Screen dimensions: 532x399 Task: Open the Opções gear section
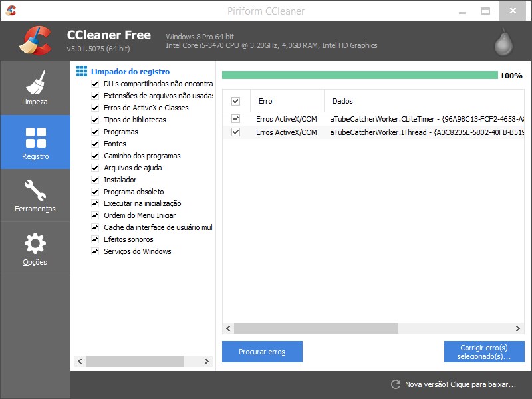(x=35, y=249)
